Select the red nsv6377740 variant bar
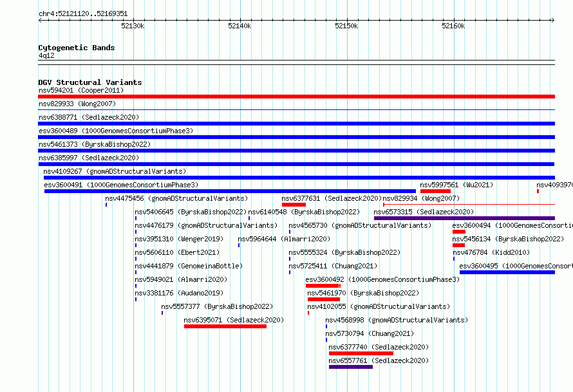The width and height of the screenshot is (573, 392). click(361, 353)
